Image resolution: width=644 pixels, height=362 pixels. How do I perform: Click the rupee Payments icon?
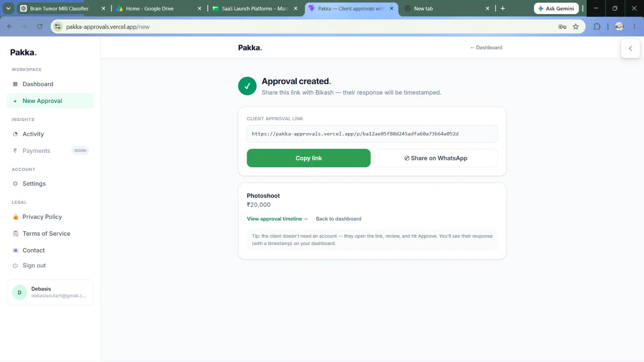point(15,151)
